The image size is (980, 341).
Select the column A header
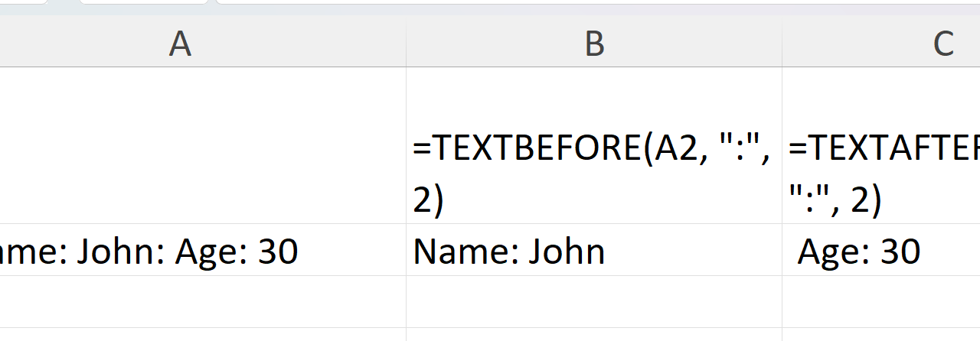point(180,44)
